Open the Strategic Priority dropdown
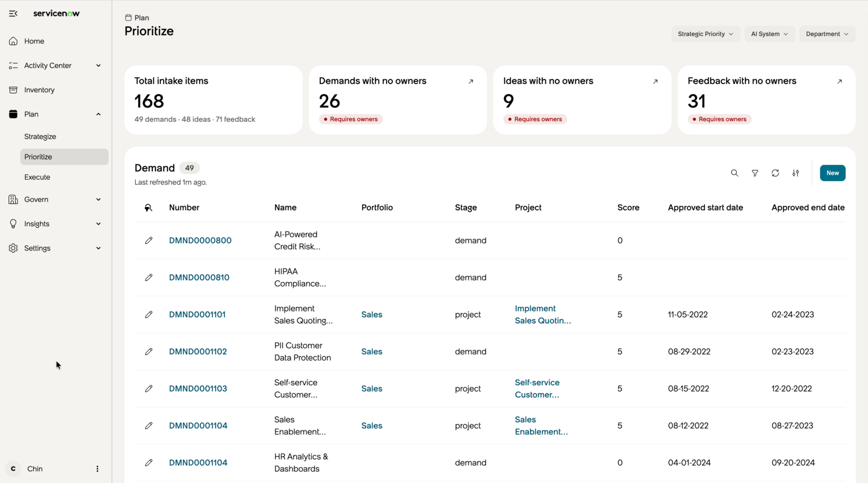The image size is (868, 483). [705, 34]
